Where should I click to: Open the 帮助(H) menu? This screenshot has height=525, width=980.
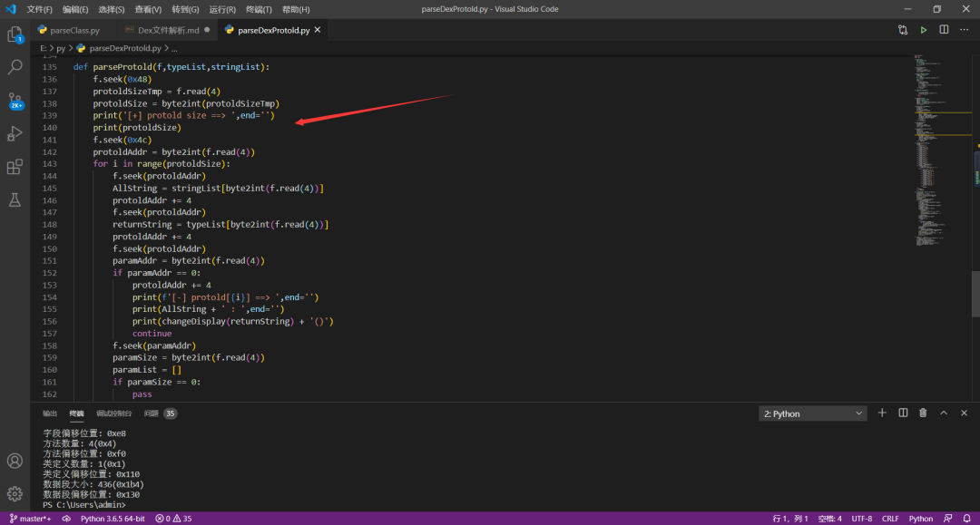tap(296, 9)
